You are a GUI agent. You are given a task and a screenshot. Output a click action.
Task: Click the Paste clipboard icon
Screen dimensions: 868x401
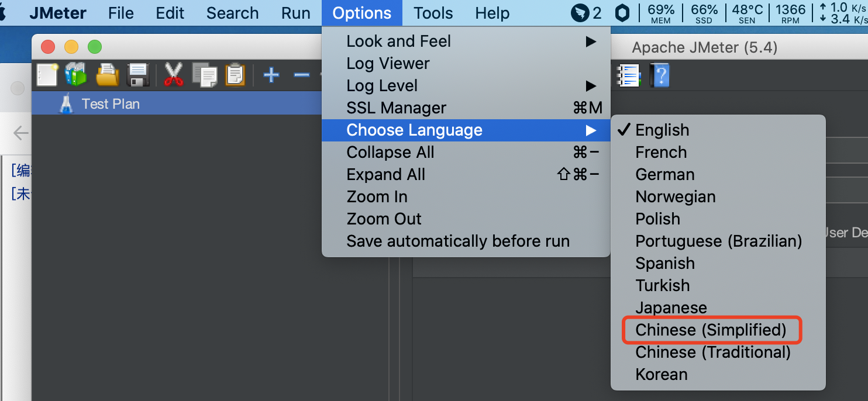[x=235, y=75]
